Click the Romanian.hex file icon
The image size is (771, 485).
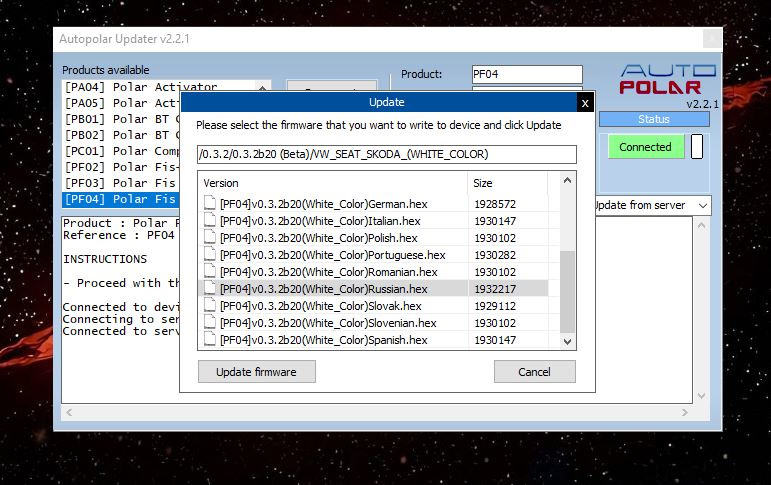tap(210, 272)
